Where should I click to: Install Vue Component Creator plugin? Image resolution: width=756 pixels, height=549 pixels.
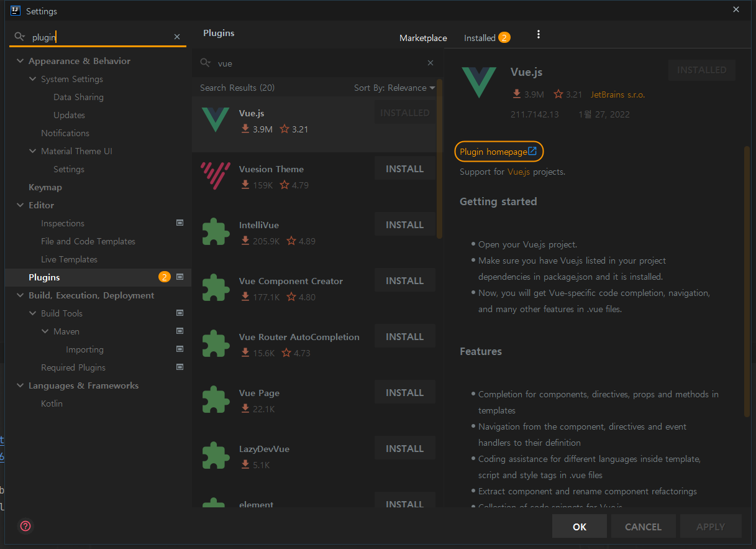coord(404,280)
